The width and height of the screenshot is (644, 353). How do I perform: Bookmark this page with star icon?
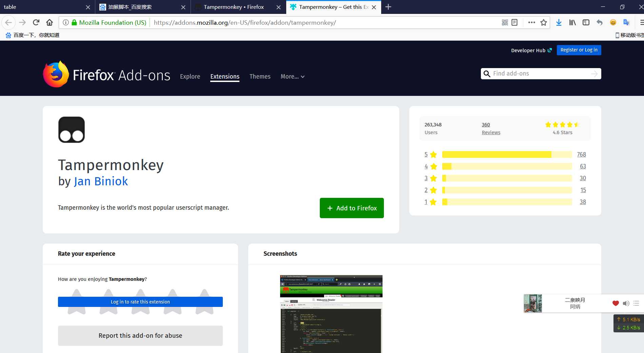tap(544, 23)
